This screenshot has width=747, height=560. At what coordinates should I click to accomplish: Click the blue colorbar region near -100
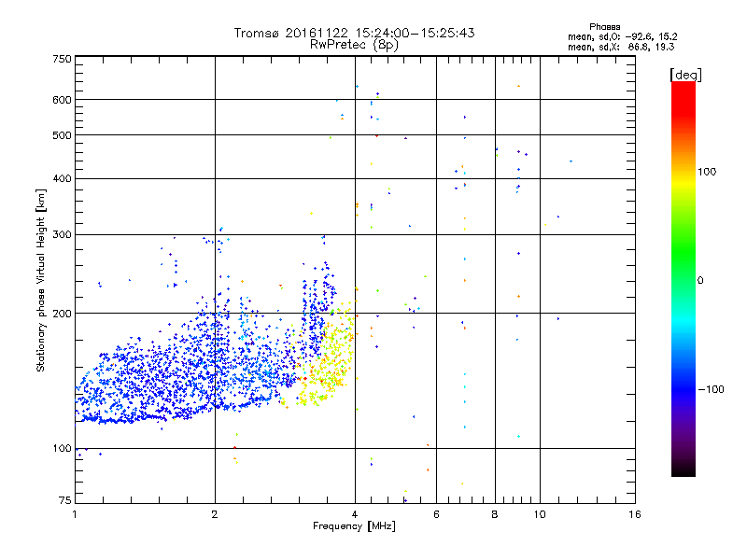tap(683, 388)
